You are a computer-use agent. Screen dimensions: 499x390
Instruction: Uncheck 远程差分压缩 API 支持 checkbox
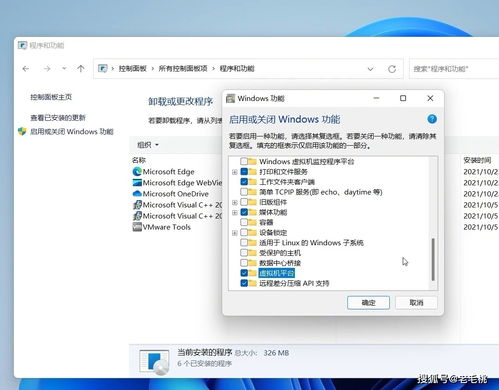[x=244, y=283]
